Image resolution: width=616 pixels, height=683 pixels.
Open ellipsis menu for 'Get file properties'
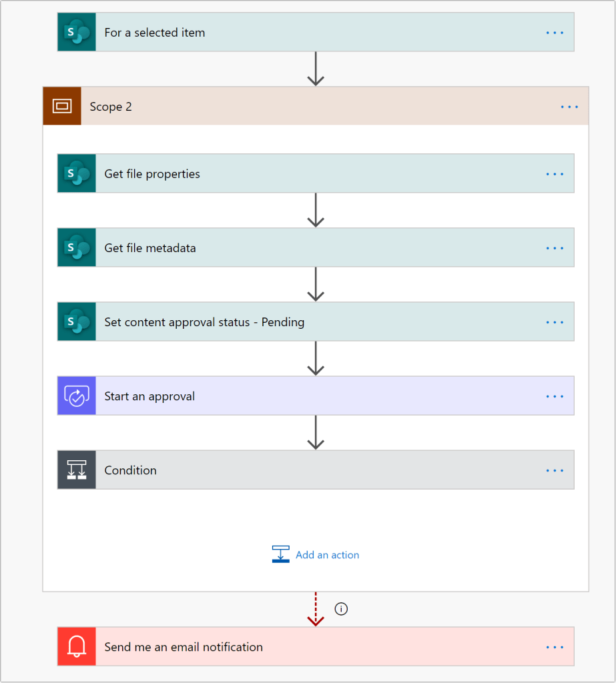(x=555, y=173)
